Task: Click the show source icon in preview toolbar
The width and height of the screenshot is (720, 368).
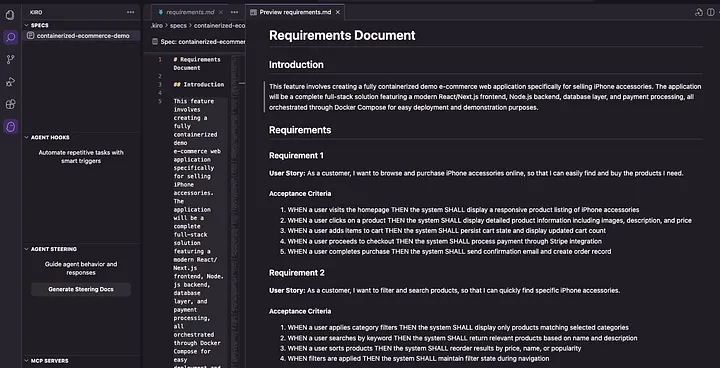Action: [x=699, y=12]
